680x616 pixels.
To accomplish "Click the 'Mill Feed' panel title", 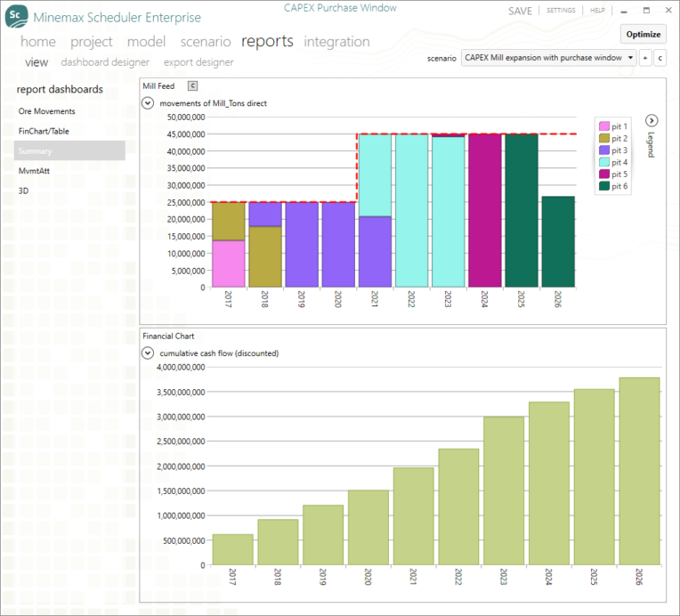I will tap(158, 85).
